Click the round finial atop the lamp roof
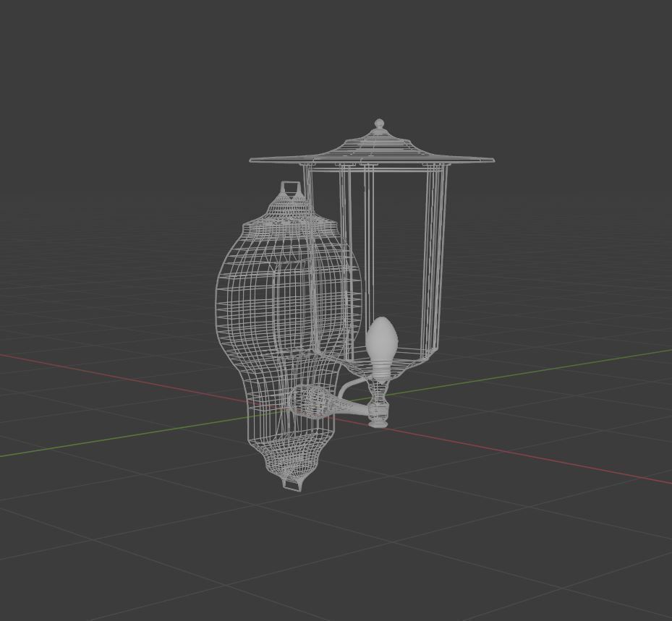The width and height of the screenshot is (672, 621). (379, 124)
